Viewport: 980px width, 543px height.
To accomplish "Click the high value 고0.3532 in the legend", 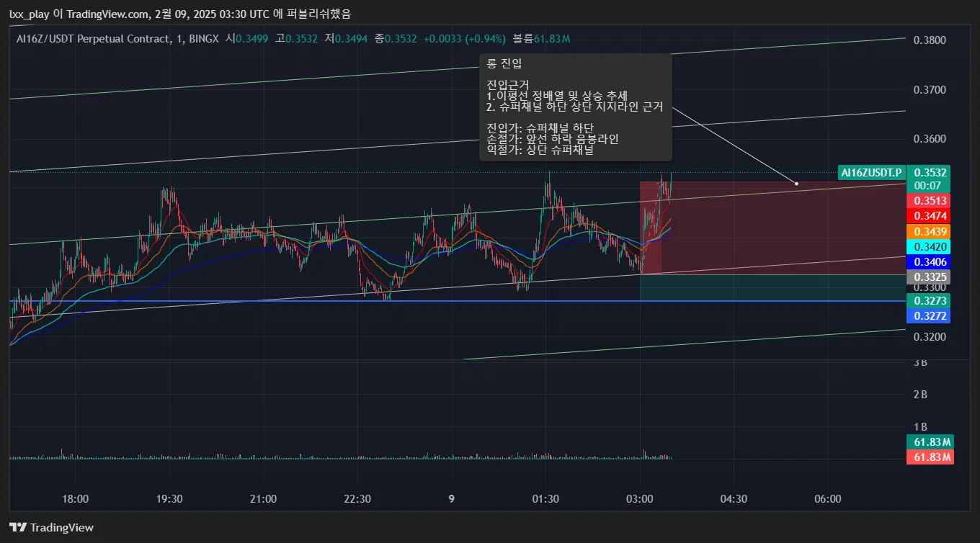I will click(x=297, y=38).
